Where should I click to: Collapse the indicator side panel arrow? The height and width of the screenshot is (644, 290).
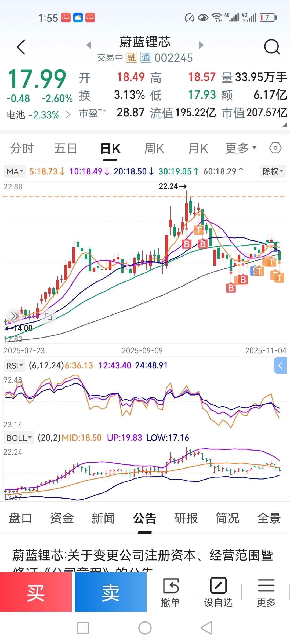[280, 365]
